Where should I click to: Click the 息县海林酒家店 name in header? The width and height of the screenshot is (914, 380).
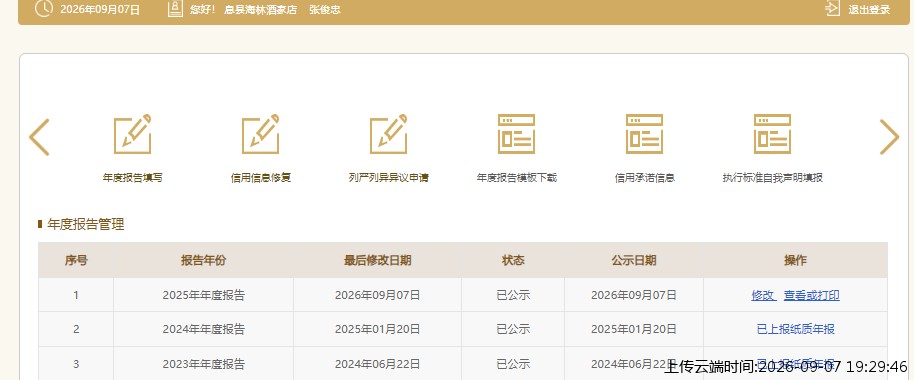click(260, 10)
